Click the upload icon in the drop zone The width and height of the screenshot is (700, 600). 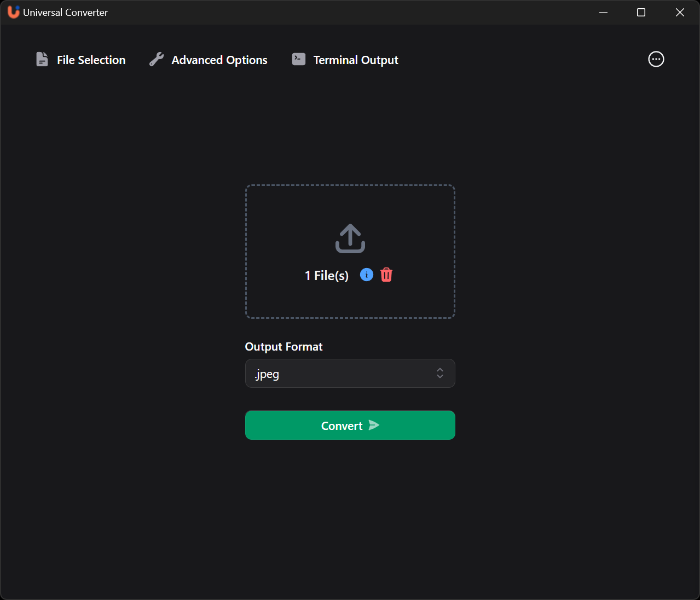(x=350, y=238)
